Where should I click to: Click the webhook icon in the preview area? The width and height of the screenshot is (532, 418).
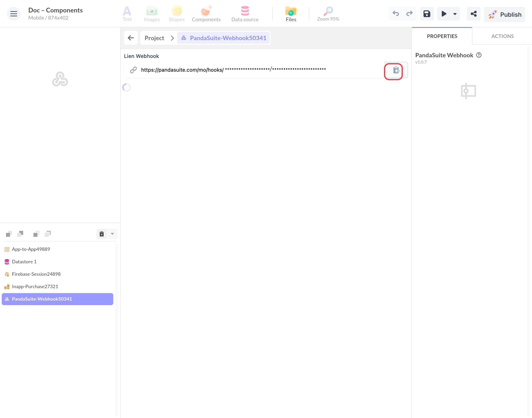tap(60, 79)
